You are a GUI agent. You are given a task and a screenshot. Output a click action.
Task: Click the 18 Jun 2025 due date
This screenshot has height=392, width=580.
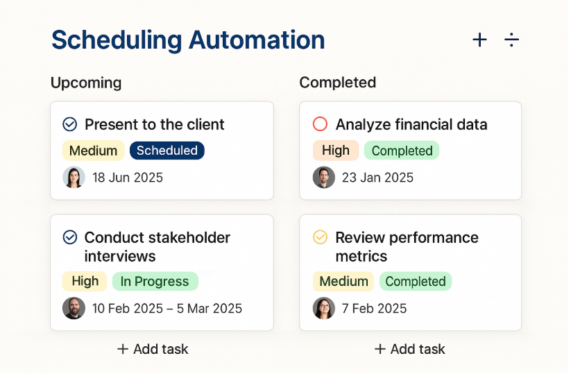coord(128,178)
